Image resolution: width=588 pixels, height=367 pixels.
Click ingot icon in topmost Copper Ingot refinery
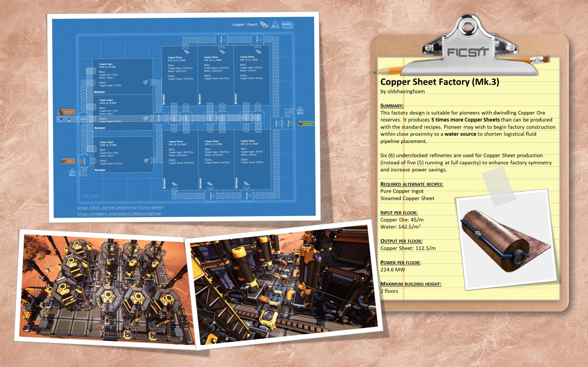145,83
